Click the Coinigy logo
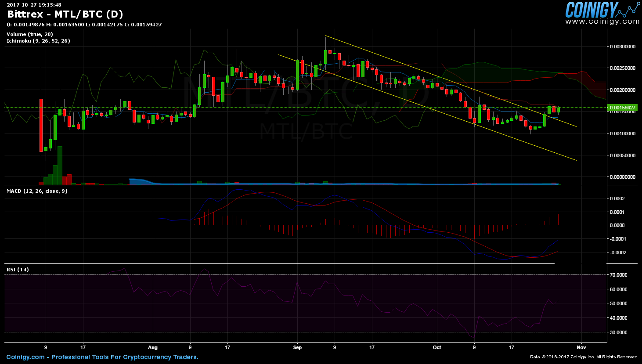This screenshot has height=364, width=642. (x=602, y=10)
